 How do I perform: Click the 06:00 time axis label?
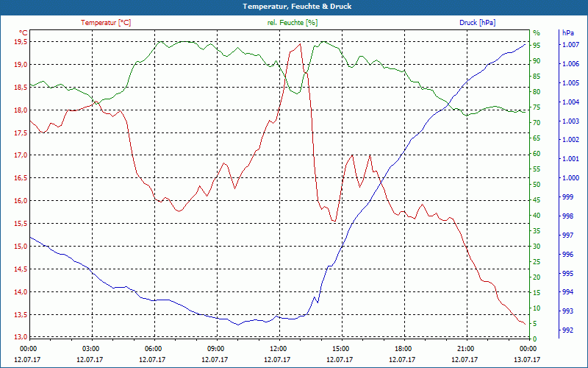pyautogui.click(x=153, y=348)
